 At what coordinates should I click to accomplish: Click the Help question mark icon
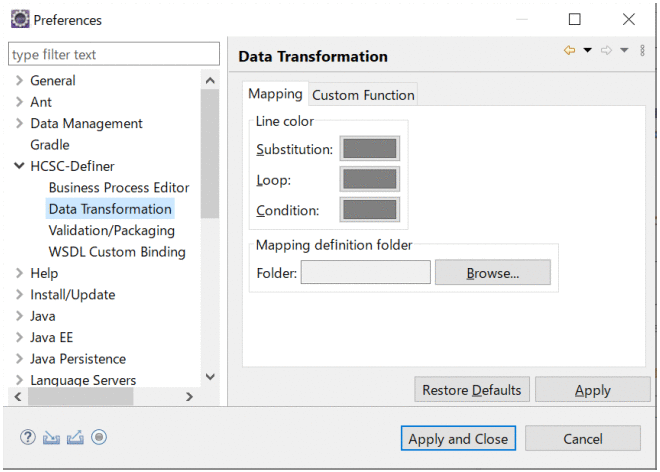pyautogui.click(x=28, y=437)
